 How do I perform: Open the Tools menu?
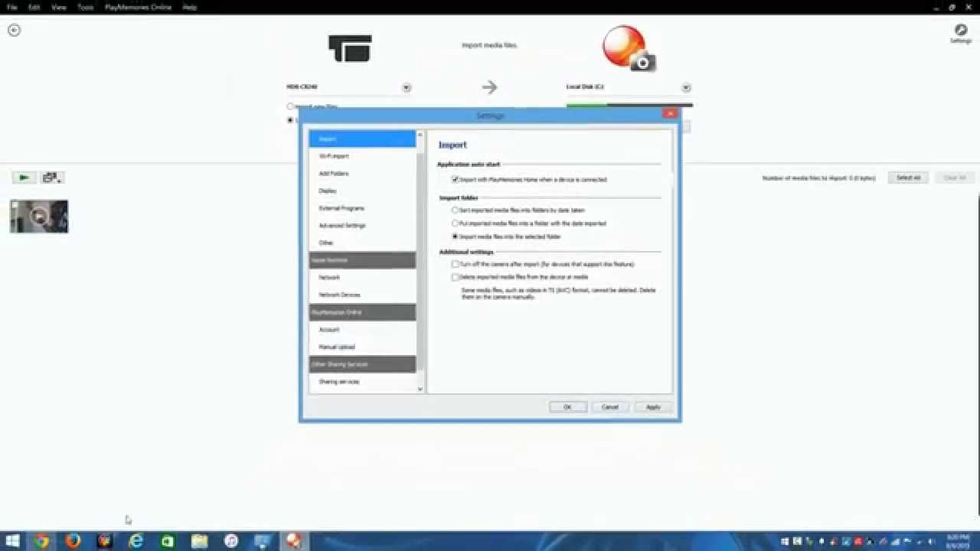click(85, 7)
